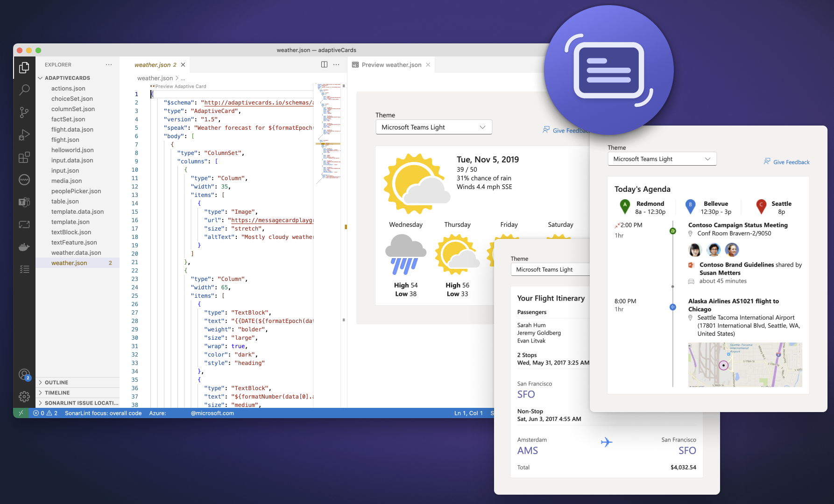Image resolution: width=834 pixels, height=504 pixels.
Task: Open the editor's more actions ellipsis
Action: (x=336, y=65)
